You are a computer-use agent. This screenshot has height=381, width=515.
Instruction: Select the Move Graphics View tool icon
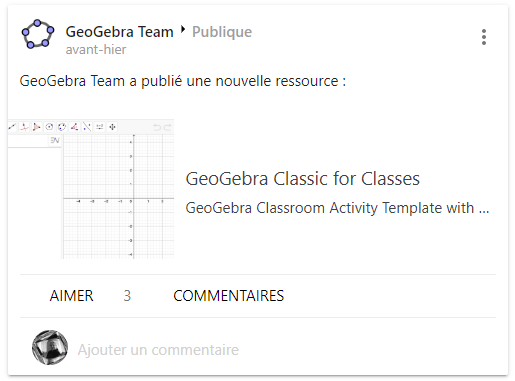click(112, 127)
